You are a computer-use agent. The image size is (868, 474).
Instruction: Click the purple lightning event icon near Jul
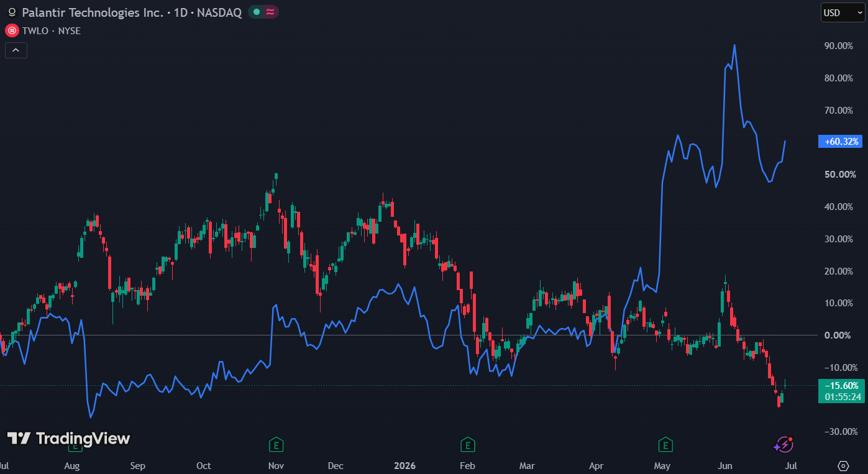[783, 445]
